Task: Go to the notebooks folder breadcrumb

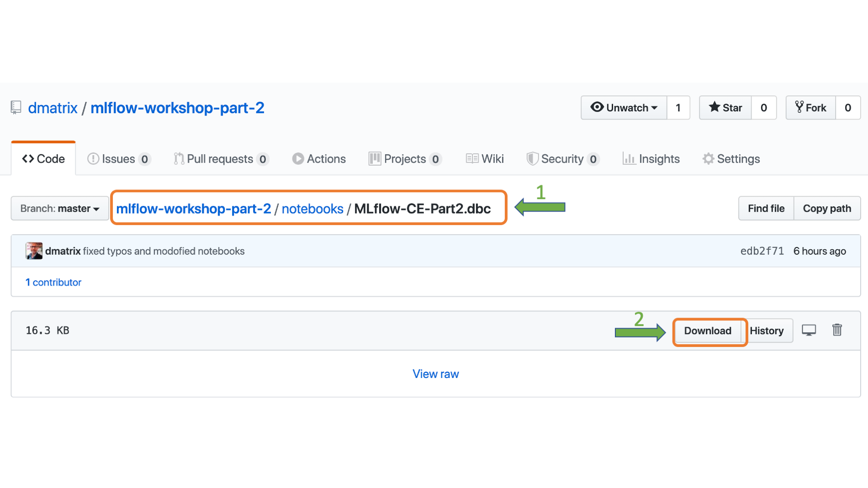Action: 312,209
